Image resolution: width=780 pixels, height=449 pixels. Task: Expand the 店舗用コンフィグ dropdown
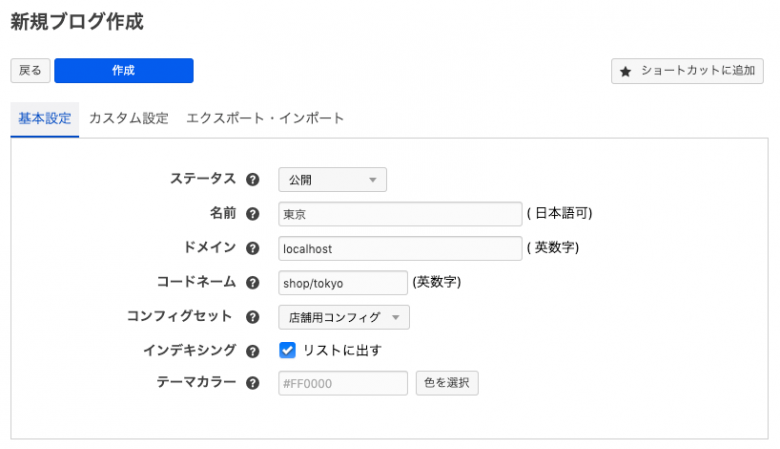coord(343,317)
